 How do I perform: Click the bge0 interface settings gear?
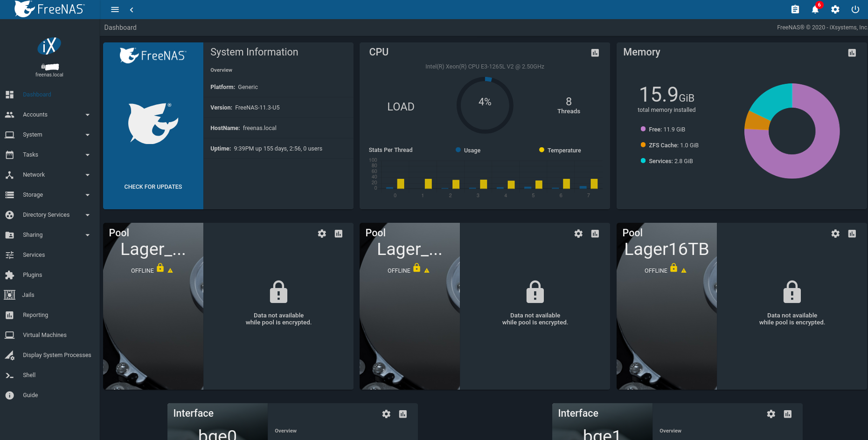point(386,414)
